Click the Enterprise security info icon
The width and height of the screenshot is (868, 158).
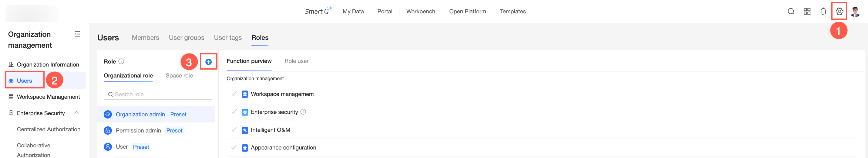click(303, 112)
